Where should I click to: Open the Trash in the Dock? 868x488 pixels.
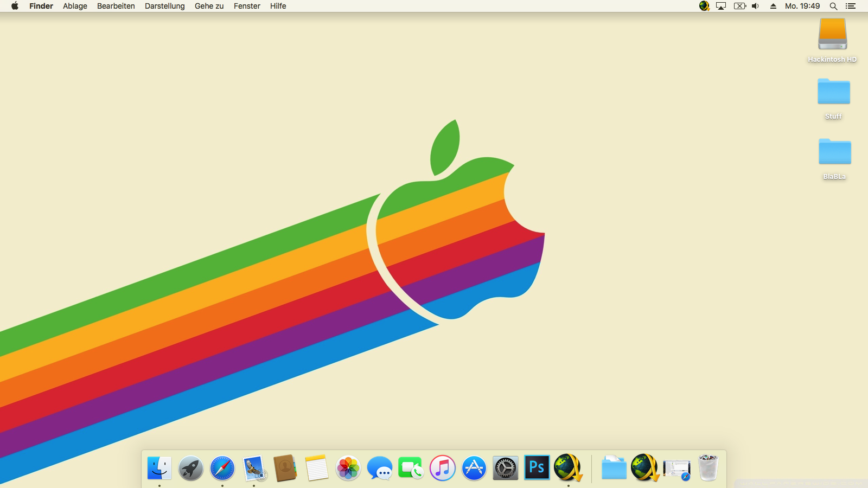tap(708, 468)
